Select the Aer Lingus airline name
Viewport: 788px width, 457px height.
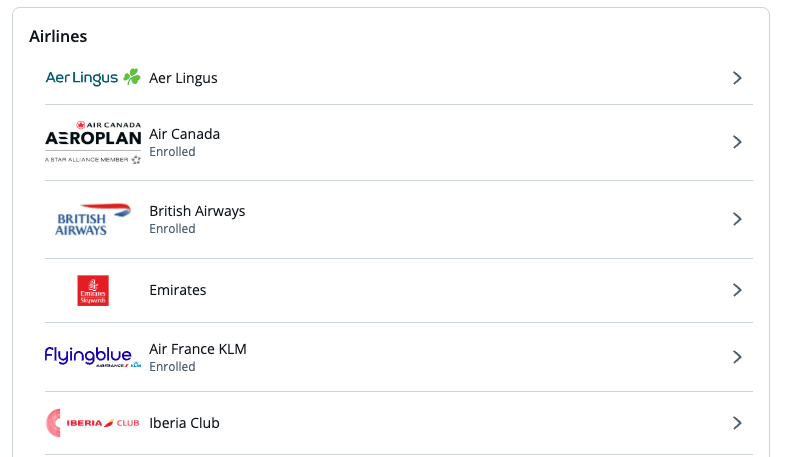pos(183,78)
